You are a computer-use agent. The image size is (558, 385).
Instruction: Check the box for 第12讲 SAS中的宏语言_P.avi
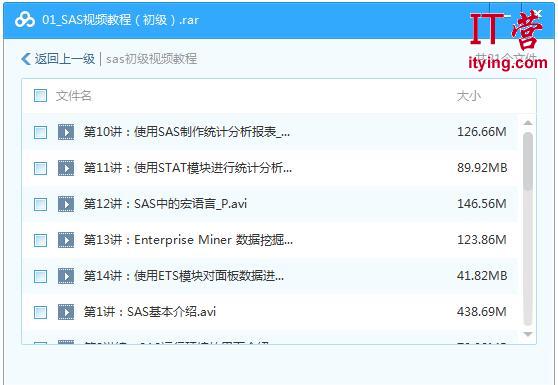point(40,204)
